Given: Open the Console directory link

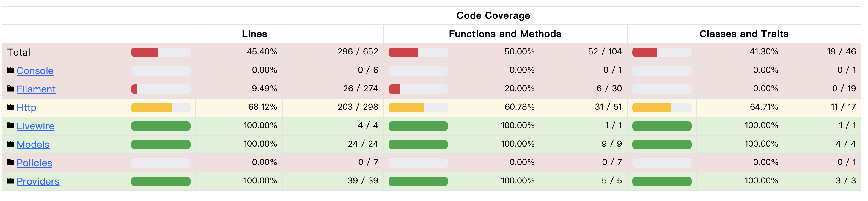Looking at the screenshot, I should (x=35, y=71).
